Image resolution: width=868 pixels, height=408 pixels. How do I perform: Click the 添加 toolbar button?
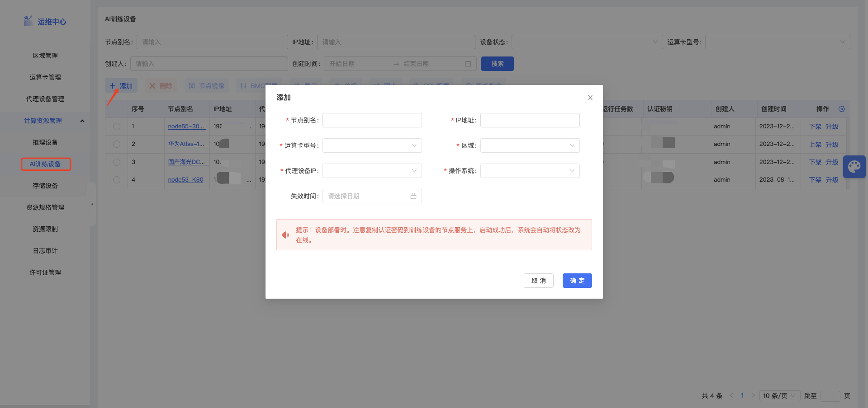coord(121,86)
